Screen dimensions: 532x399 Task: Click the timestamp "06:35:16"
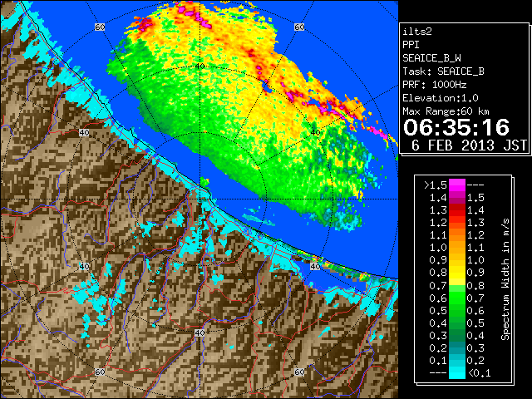click(x=456, y=127)
